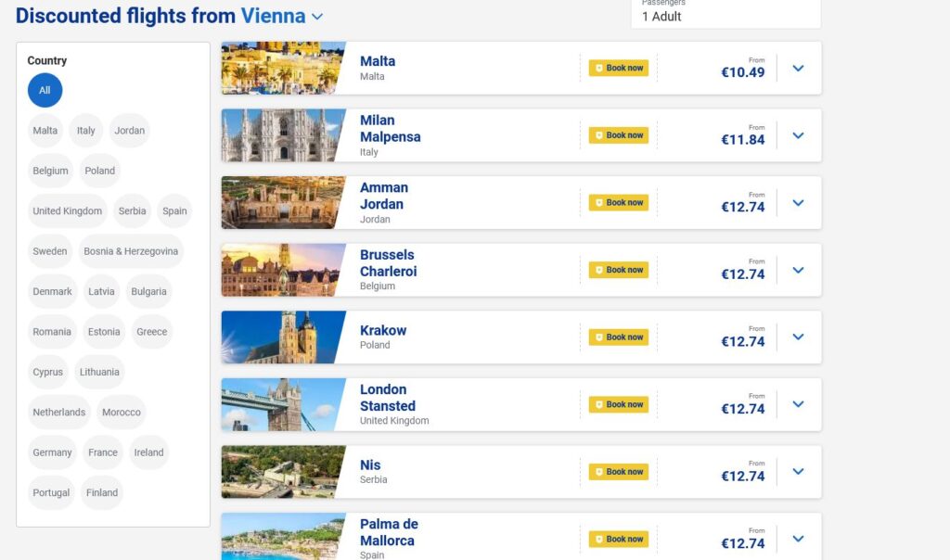
Task: Choose the Portugal country filter
Action: [x=51, y=493]
